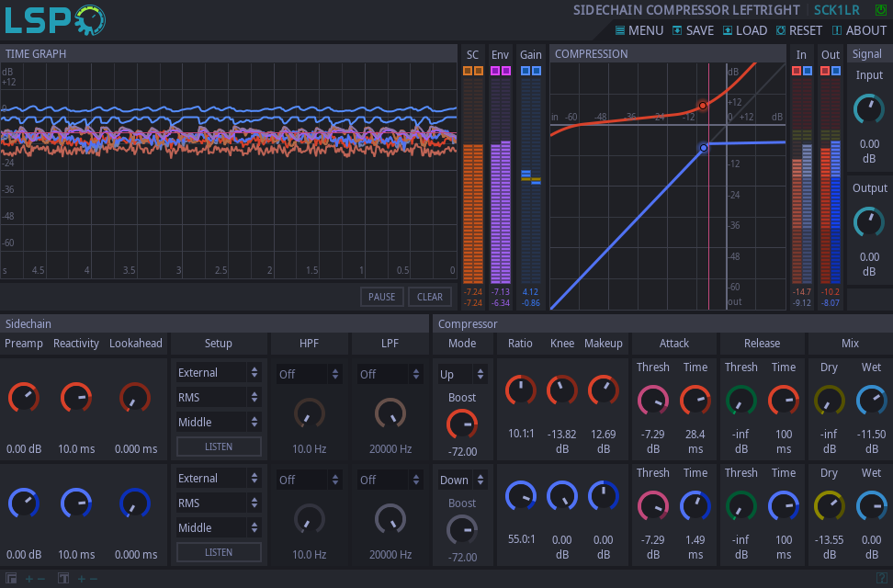Click the red Boost knob under Up
This screenshot has width=893, height=588.
click(x=462, y=424)
